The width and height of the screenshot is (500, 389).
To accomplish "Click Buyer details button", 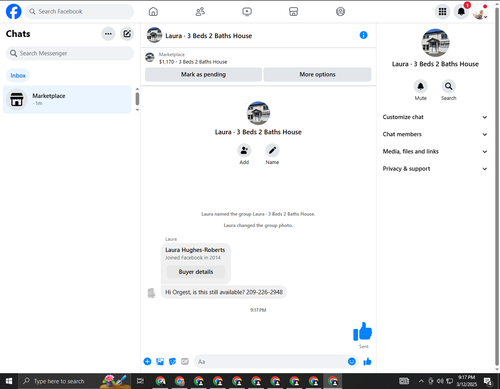I will pos(196,272).
